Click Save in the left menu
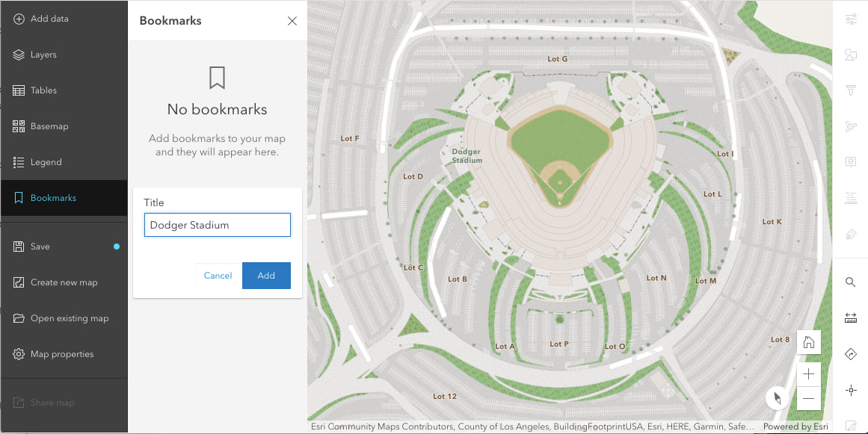The image size is (868, 434). [40, 247]
